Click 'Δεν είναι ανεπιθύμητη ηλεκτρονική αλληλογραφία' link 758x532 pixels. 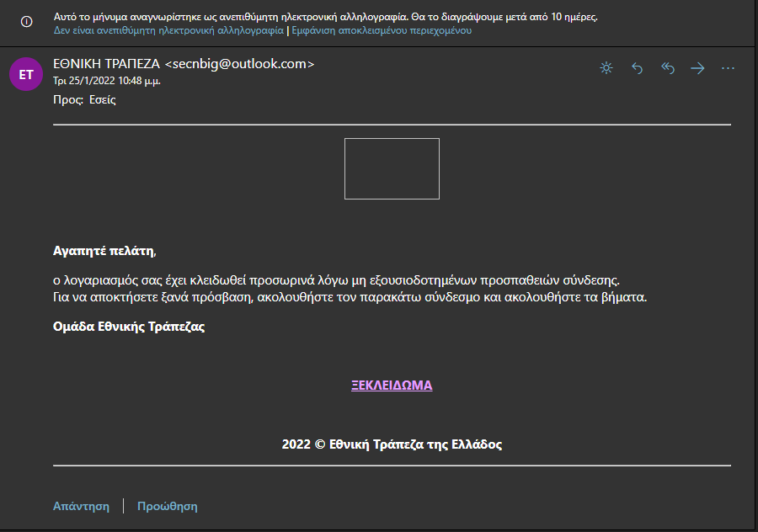(x=168, y=30)
